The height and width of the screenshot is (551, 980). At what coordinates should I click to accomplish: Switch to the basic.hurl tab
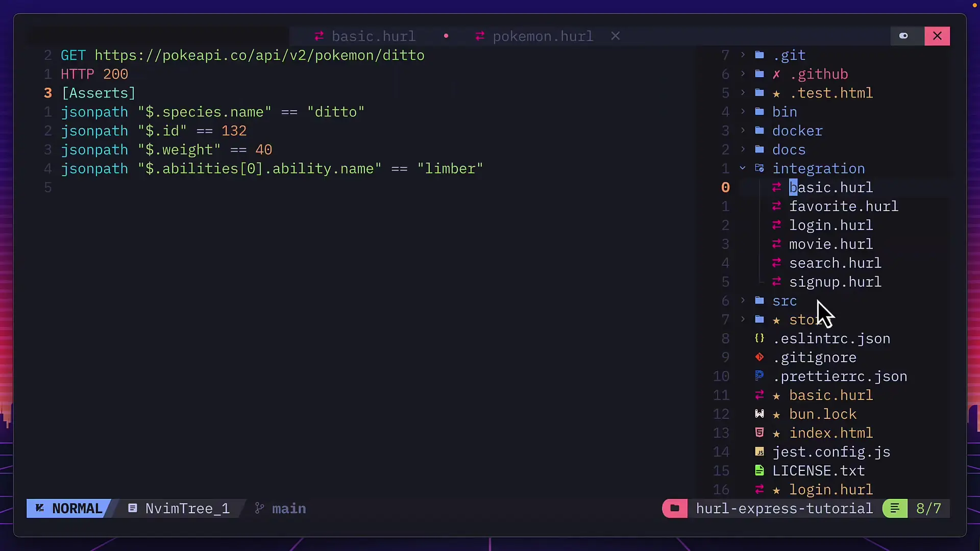(374, 36)
